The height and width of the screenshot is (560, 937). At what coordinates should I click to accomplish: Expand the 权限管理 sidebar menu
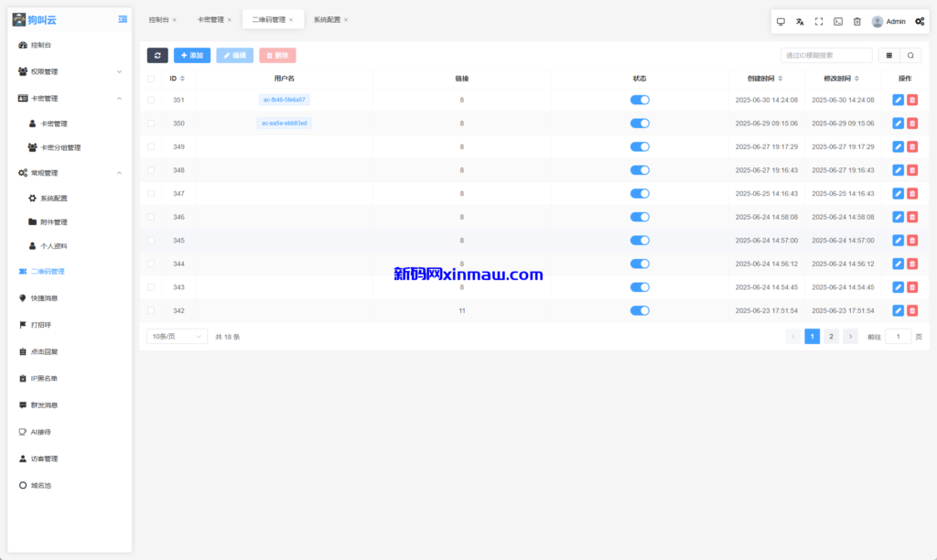[69, 71]
